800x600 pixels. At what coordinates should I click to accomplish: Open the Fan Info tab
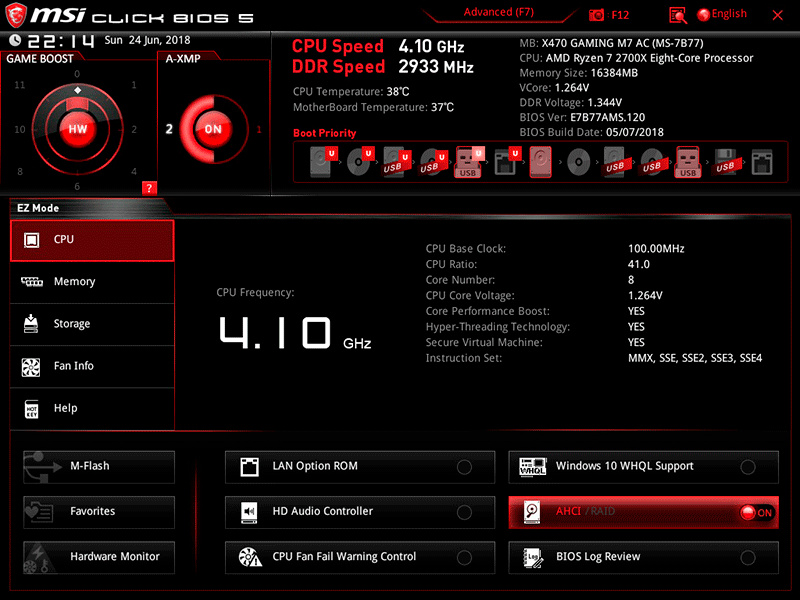[92, 366]
